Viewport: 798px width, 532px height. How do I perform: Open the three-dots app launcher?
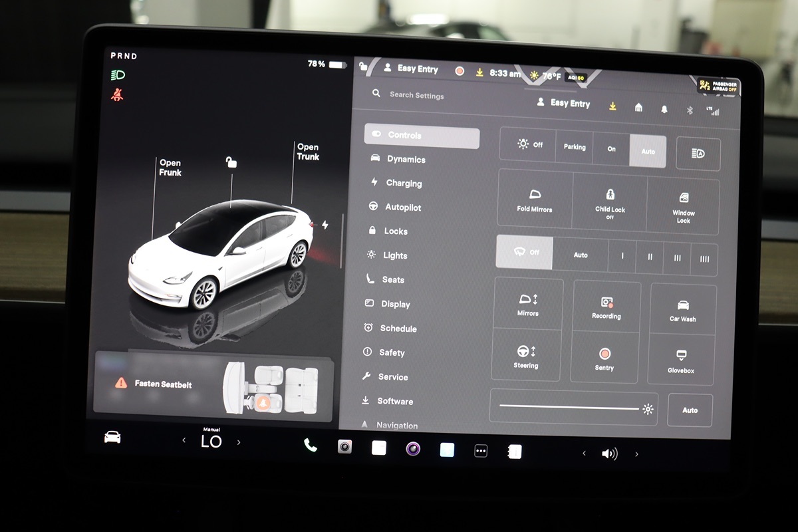481,451
